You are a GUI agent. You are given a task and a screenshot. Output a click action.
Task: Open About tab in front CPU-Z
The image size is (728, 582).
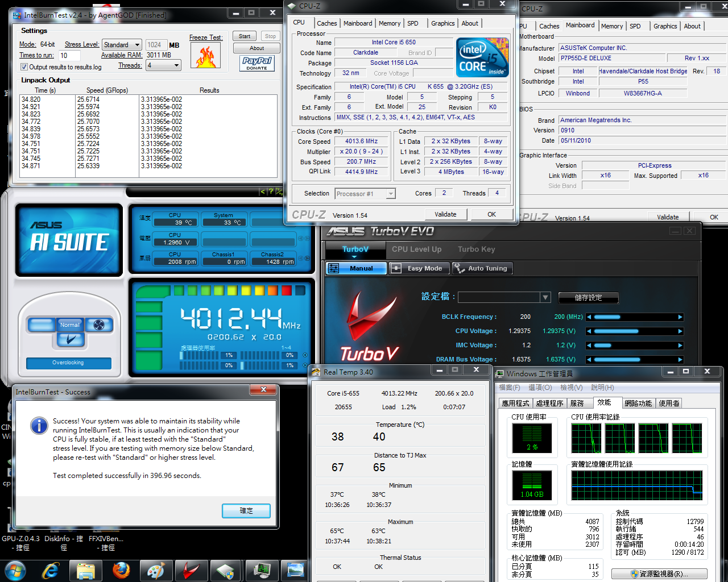coord(470,23)
